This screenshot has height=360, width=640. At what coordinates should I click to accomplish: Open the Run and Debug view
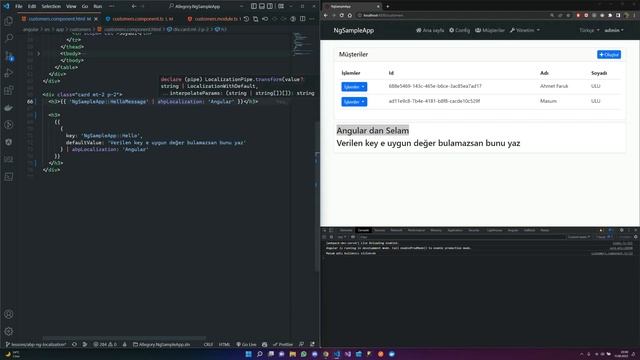9,73
